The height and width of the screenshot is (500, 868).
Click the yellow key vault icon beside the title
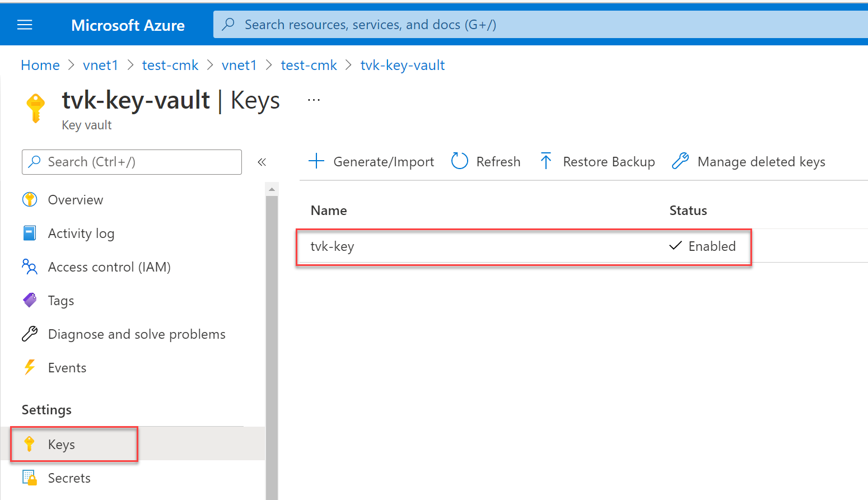pos(35,107)
